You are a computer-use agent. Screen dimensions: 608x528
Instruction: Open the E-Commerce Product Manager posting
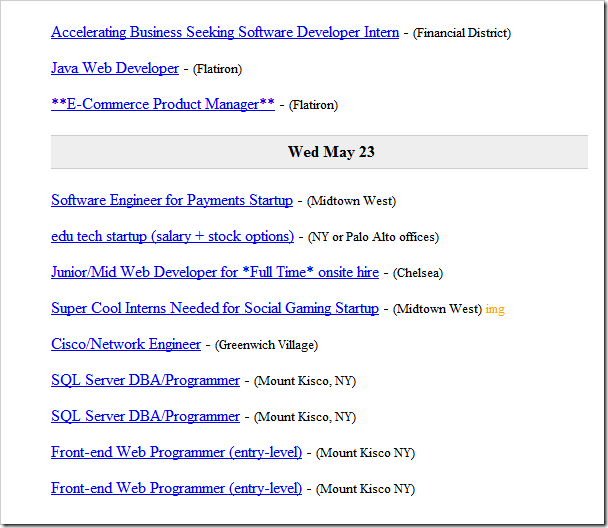163,104
